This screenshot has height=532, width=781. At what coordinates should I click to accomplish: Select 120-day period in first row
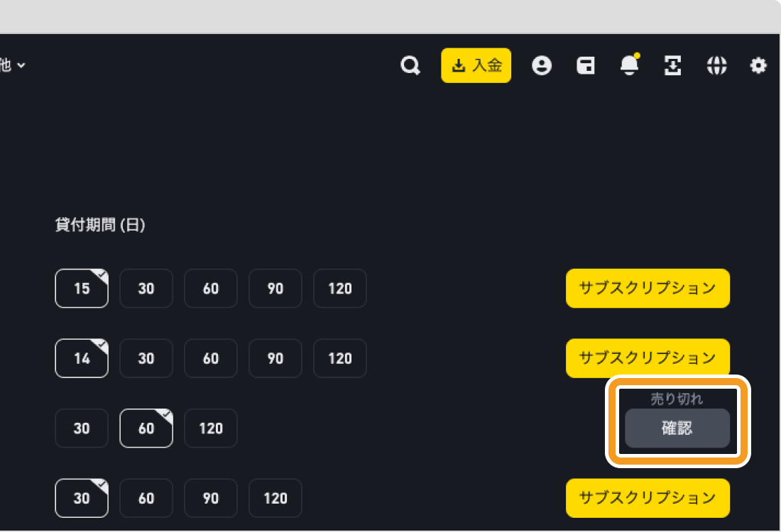tap(340, 289)
